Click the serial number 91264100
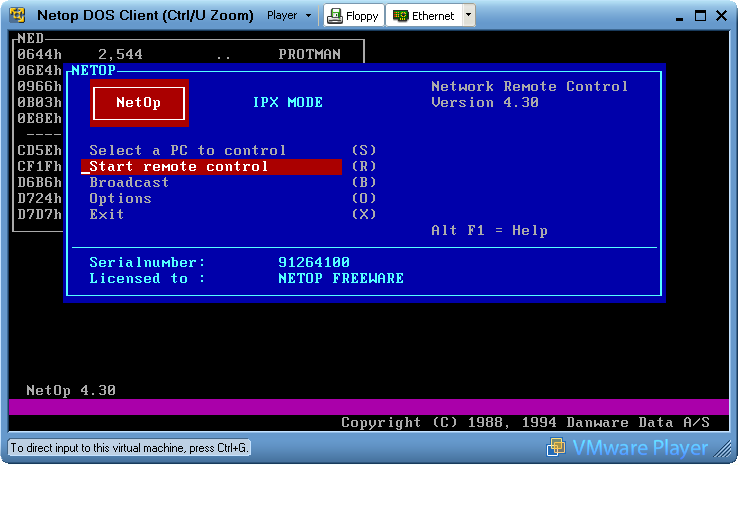This screenshot has height=512, width=738. pos(314,262)
